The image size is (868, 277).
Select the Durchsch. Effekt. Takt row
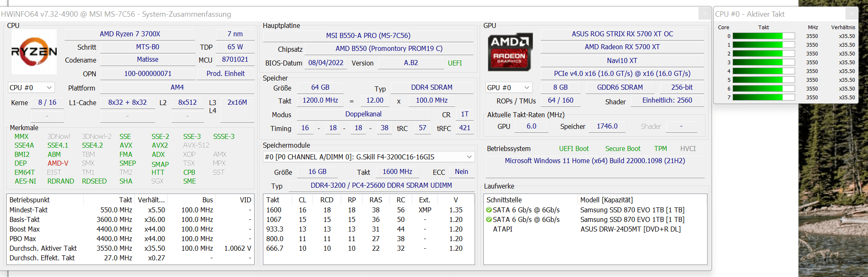[x=130, y=258]
